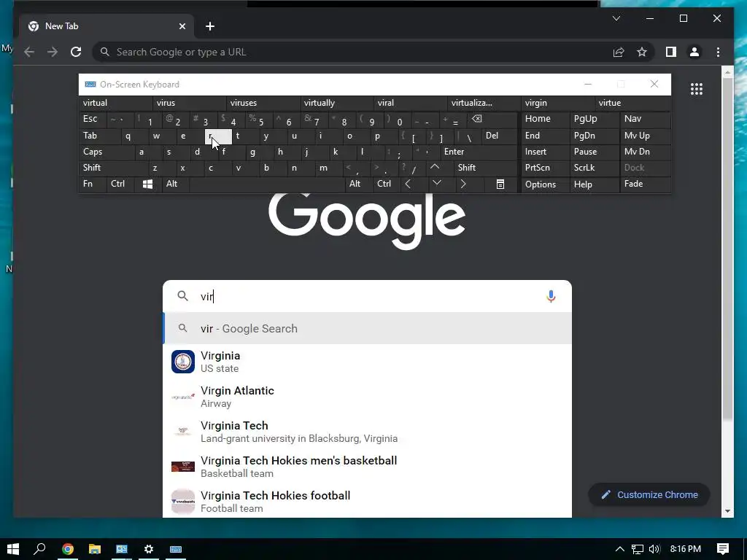Viewport: 747px width, 560px height.
Task: Tap the right arrow key on the On-Screen Keyboard
Action: 463,184
